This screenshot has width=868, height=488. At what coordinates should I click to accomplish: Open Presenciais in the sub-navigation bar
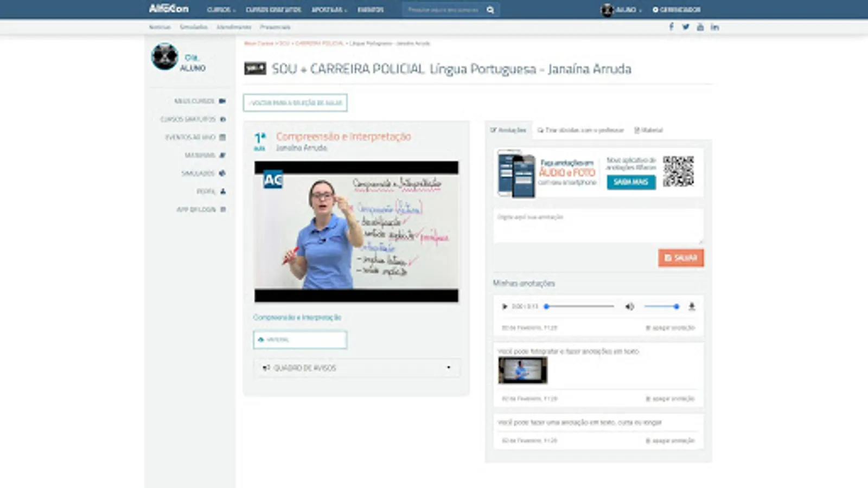click(275, 27)
